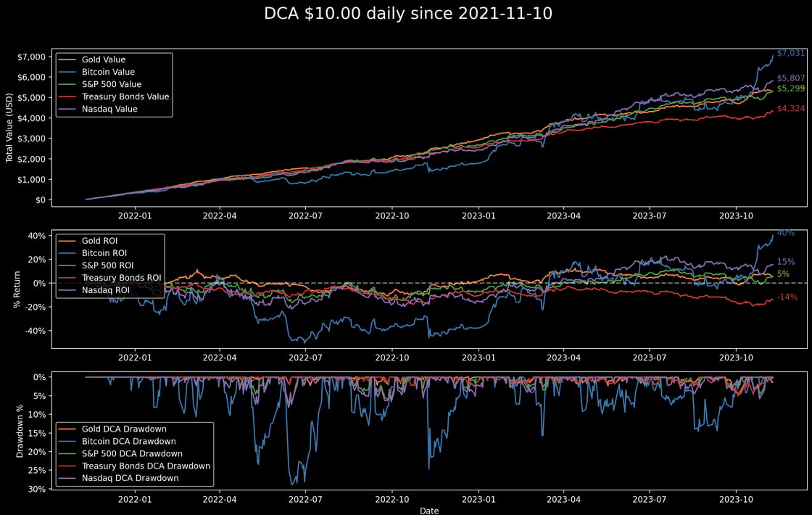Click the 'Date' x-axis label
The image size is (812, 515).
click(428, 510)
